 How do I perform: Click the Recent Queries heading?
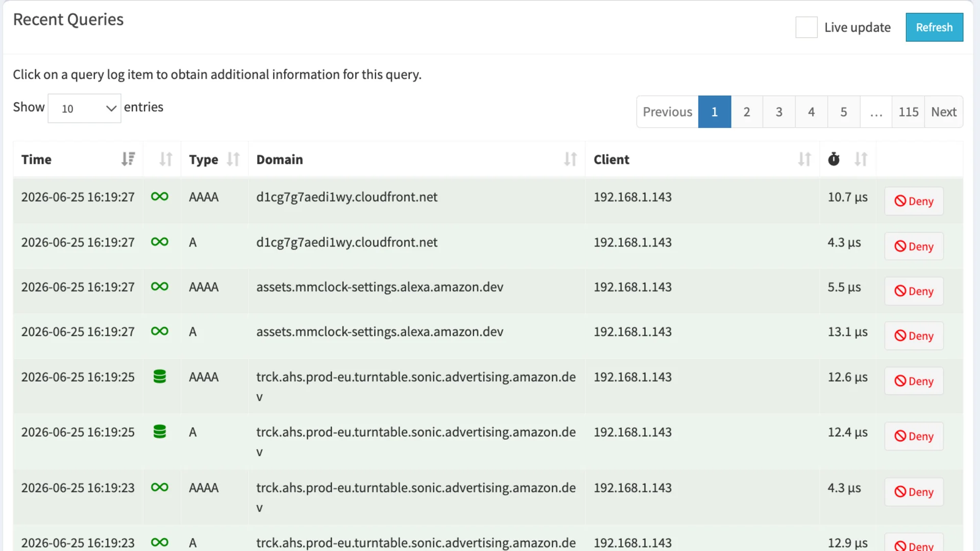(x=68, y=19)
